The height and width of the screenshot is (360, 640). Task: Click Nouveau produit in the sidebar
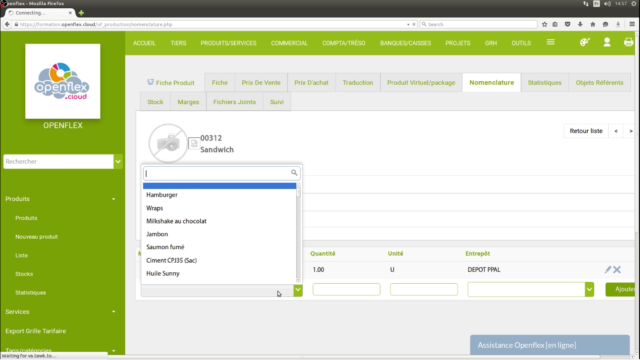coord(36,237)
